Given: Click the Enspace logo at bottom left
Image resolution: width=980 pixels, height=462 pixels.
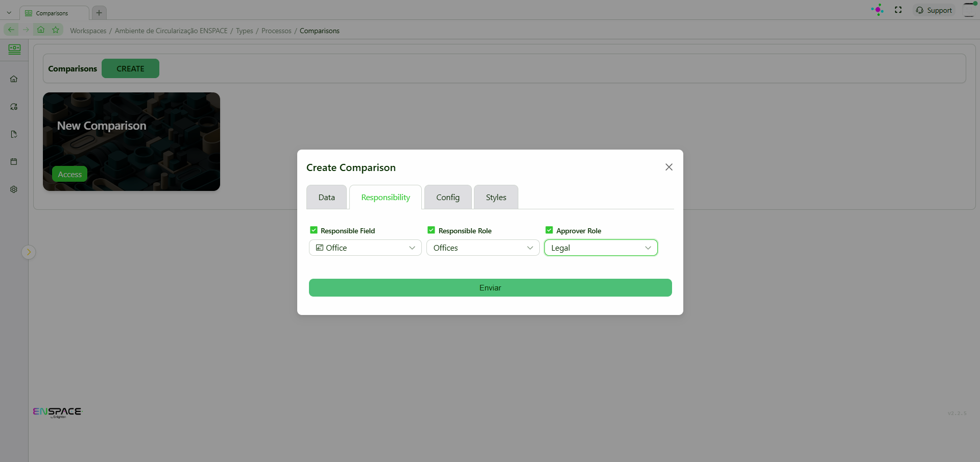Looking at the screenshot, I should 57,412.
